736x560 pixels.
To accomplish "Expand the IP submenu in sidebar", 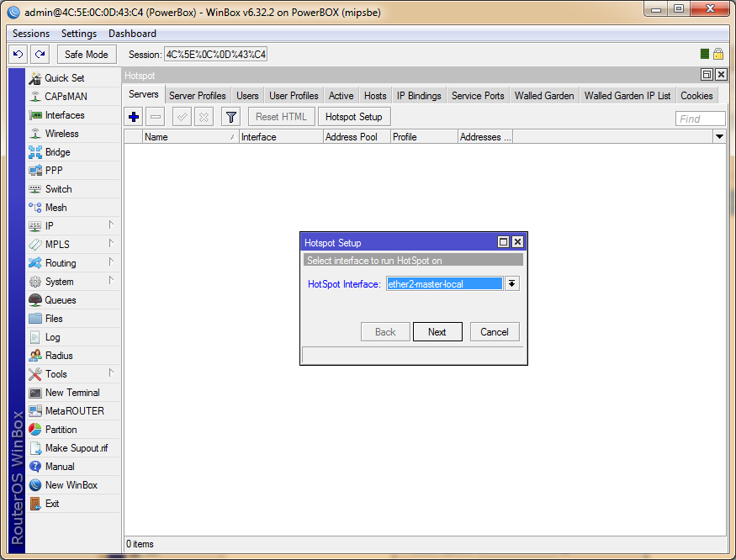I will pos(71,226).
